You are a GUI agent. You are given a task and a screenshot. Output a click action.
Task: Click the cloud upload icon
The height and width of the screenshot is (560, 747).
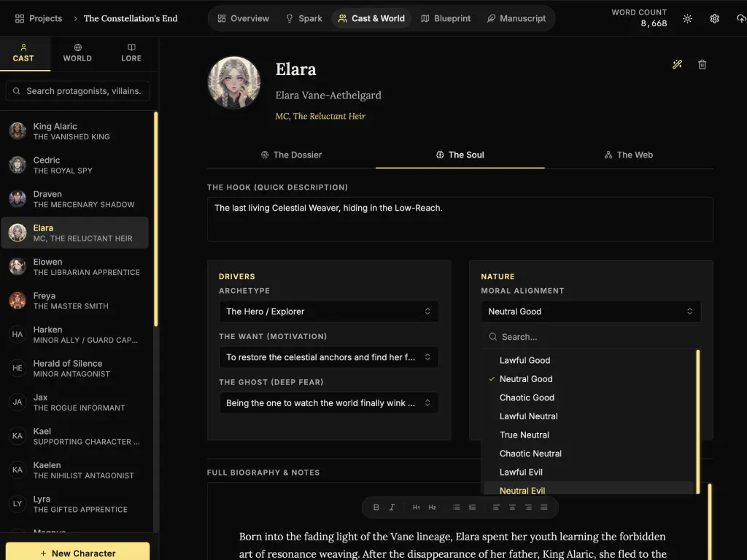tap(741, 19)
